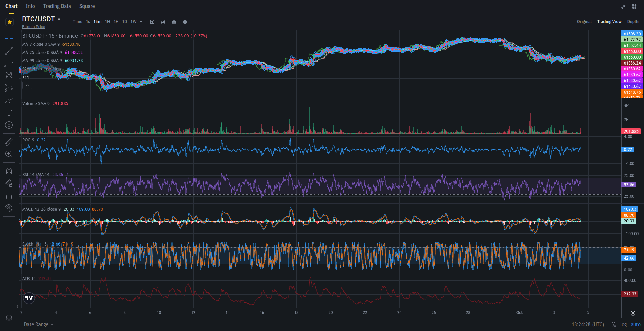Select the Time line interval
The width and height of the screenshot is (644, 331).
[78, 22]
